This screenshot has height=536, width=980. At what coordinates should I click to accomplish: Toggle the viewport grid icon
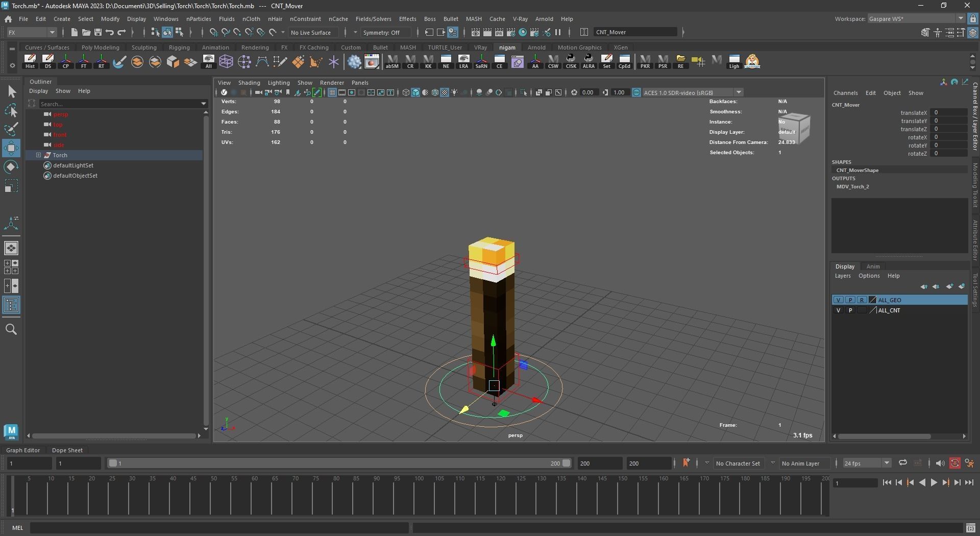332,92
